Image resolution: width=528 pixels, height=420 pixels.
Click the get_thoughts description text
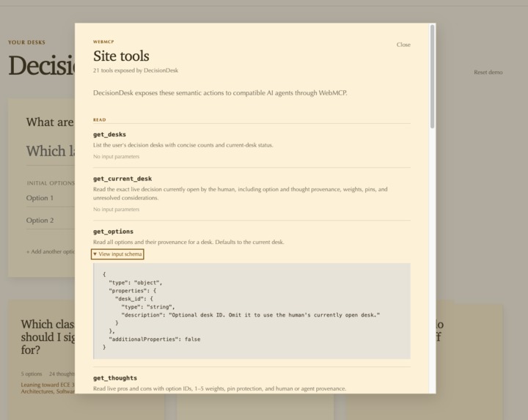tap(219, 388)
